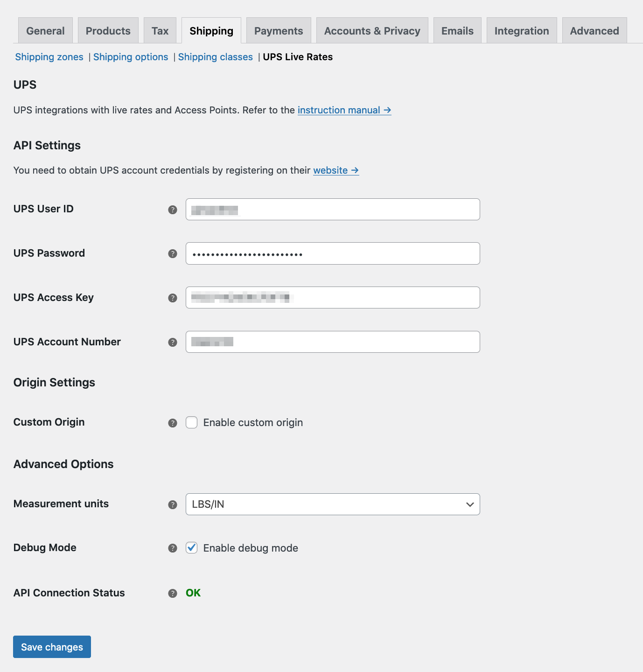Switch to the Emails tab
Viewport: 643px width, 672px height.
[457, 31]
